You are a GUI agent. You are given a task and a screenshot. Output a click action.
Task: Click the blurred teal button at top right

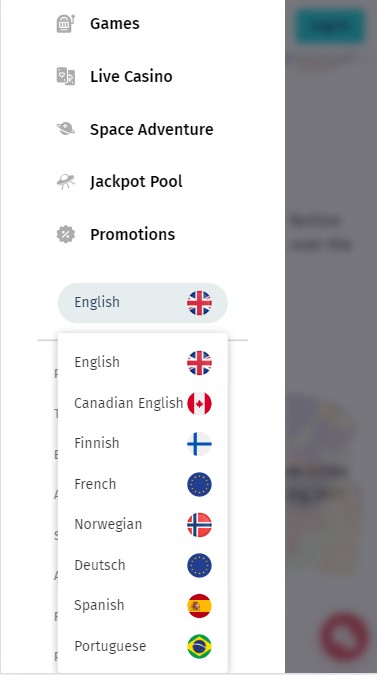click(331, 26)
